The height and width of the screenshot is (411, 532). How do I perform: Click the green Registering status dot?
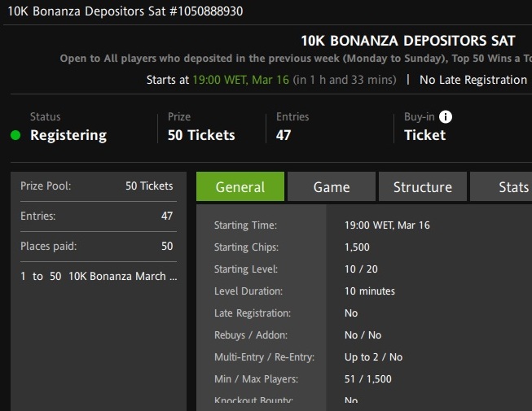pos(15,135)
